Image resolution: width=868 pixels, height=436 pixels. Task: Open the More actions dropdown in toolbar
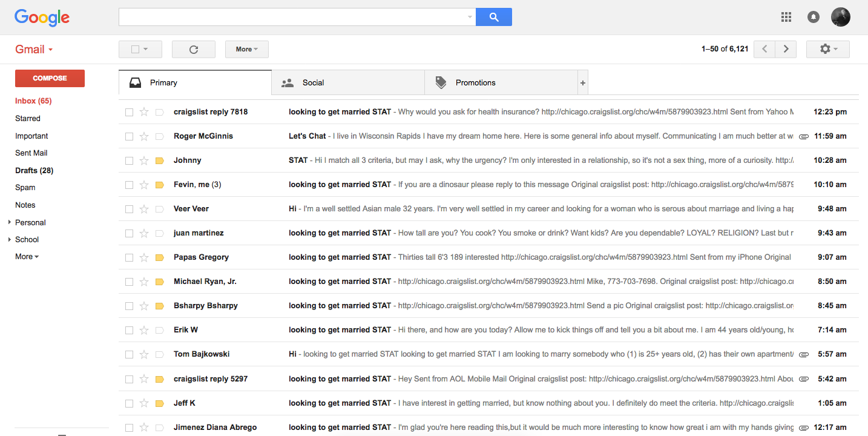(x=247, y=50)
